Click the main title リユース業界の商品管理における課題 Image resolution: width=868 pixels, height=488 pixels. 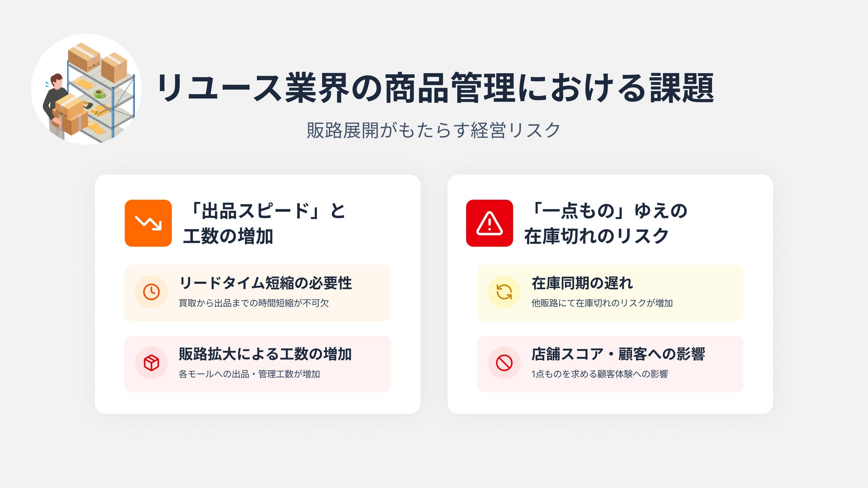(x=434, y=88)
